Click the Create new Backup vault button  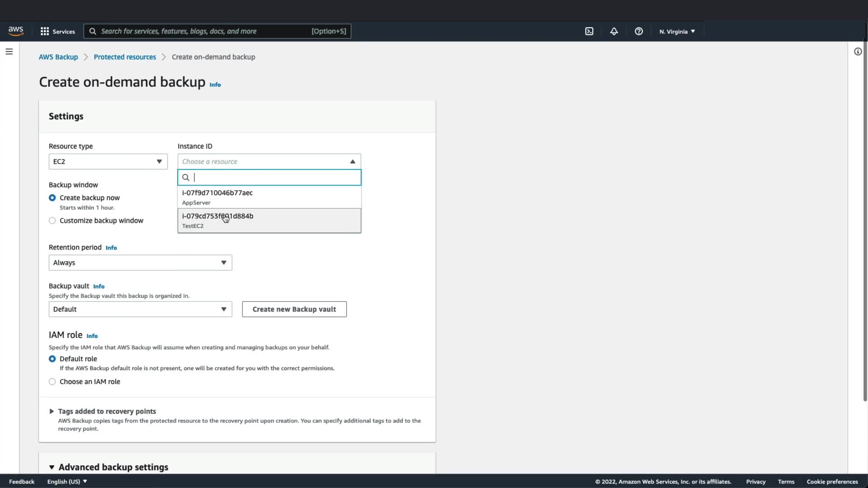(294, 309)
